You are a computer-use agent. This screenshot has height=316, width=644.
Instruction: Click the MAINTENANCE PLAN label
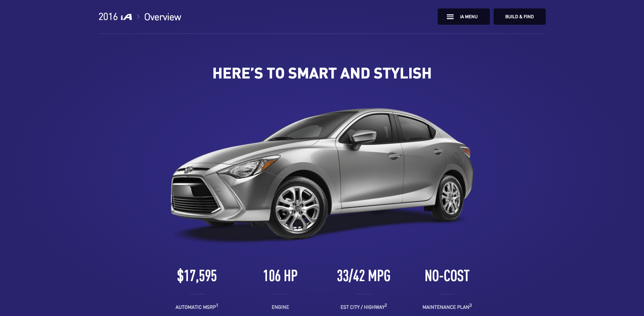point(446,307)
